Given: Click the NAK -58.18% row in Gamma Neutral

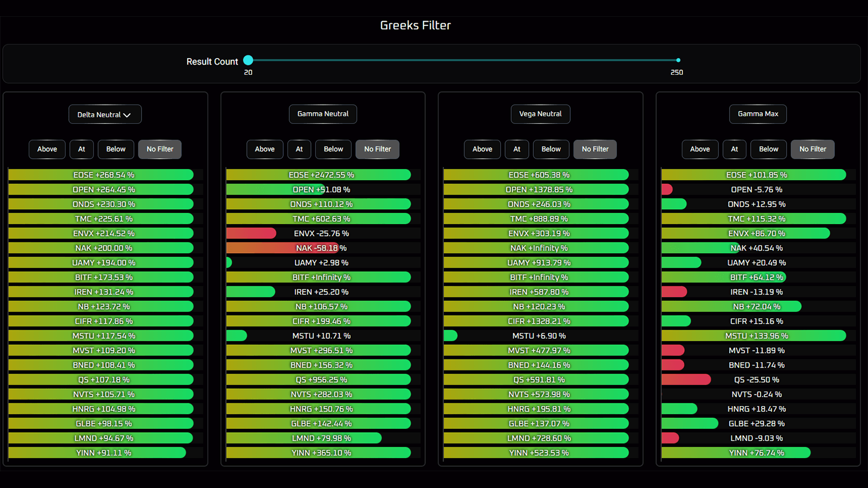Looking at the screenshot, I should point(321,248).
